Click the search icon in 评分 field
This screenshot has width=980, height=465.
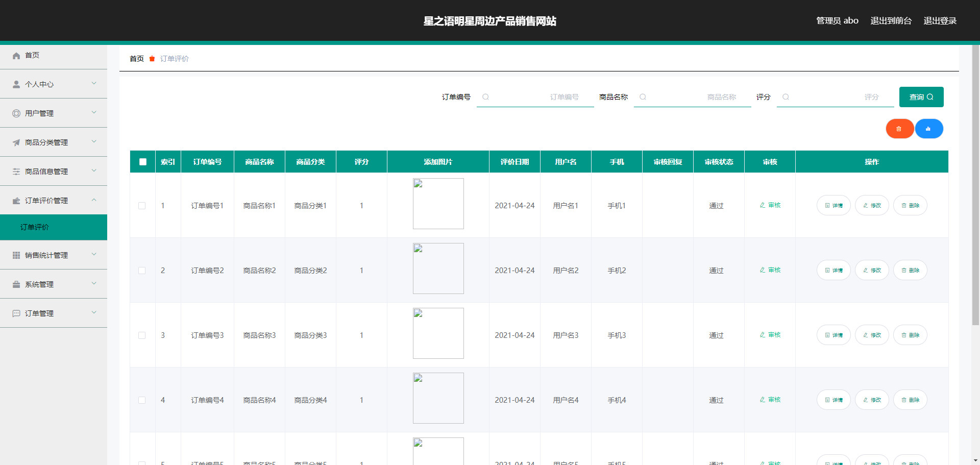point(786,97)
